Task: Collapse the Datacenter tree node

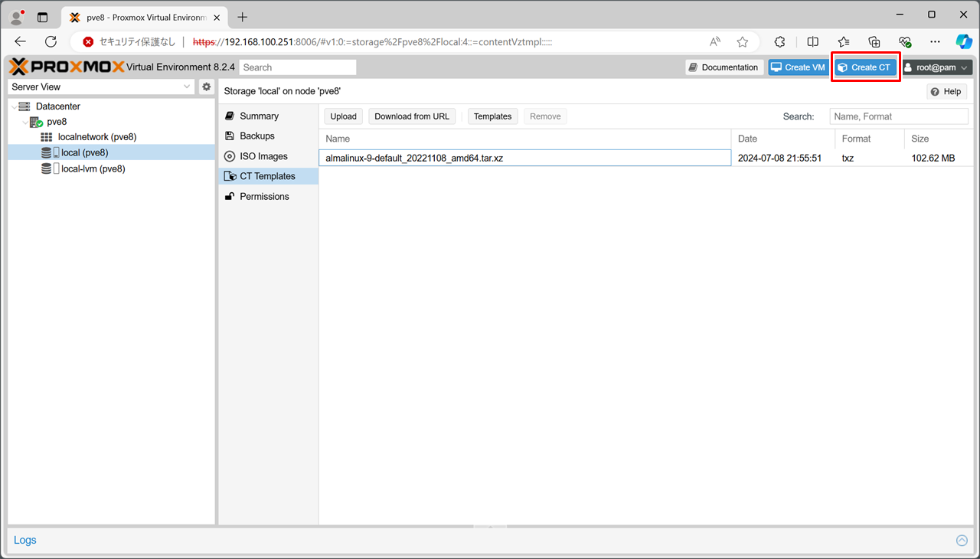Action: tap(14, 107)
